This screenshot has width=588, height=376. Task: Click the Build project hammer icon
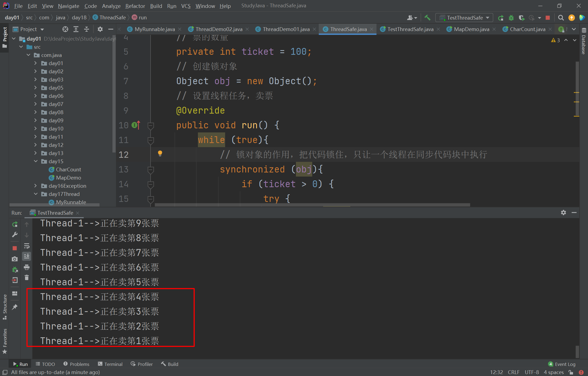pyautogui.click(x=427, y=18)
